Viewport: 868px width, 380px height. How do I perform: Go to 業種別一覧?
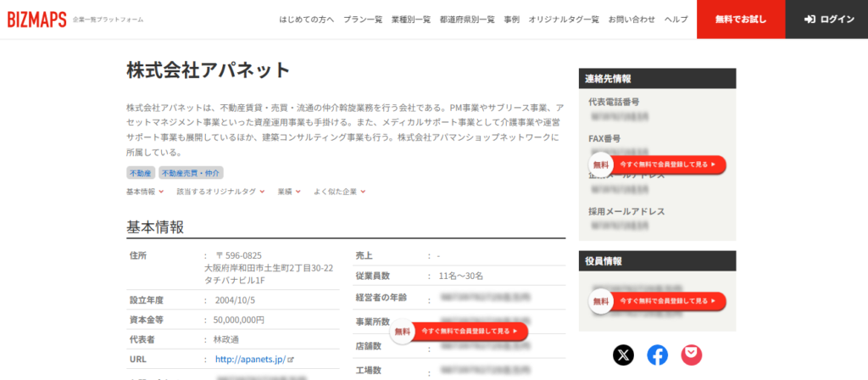click(x=411, y=20)
